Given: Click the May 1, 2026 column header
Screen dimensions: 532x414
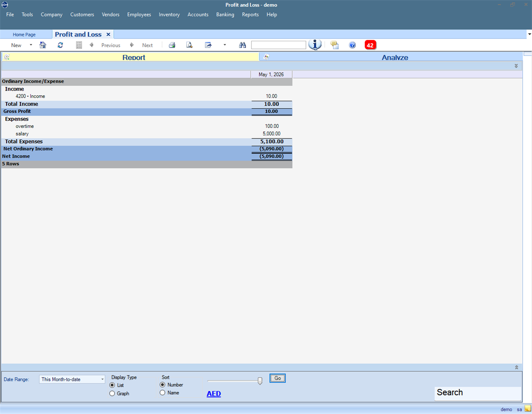Looking at the screenshot, I should pyautogui.click(x=271, y=75).
